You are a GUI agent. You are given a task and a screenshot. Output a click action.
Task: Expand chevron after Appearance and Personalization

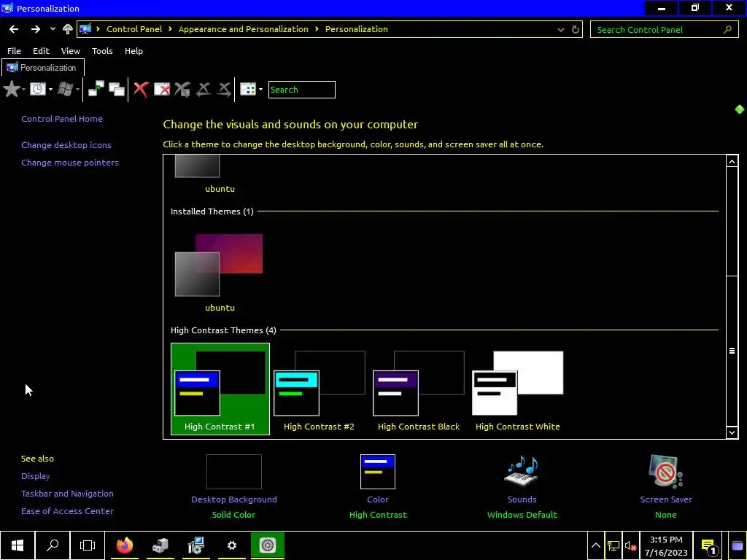pyautogui.click(x=317, y=29)
